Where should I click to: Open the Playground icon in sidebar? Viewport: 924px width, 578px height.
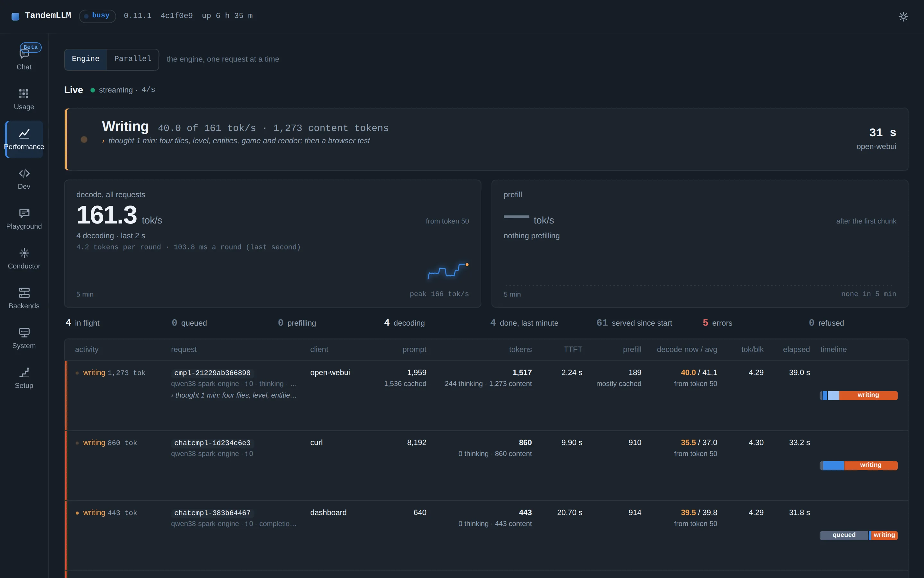click(24, 213)
